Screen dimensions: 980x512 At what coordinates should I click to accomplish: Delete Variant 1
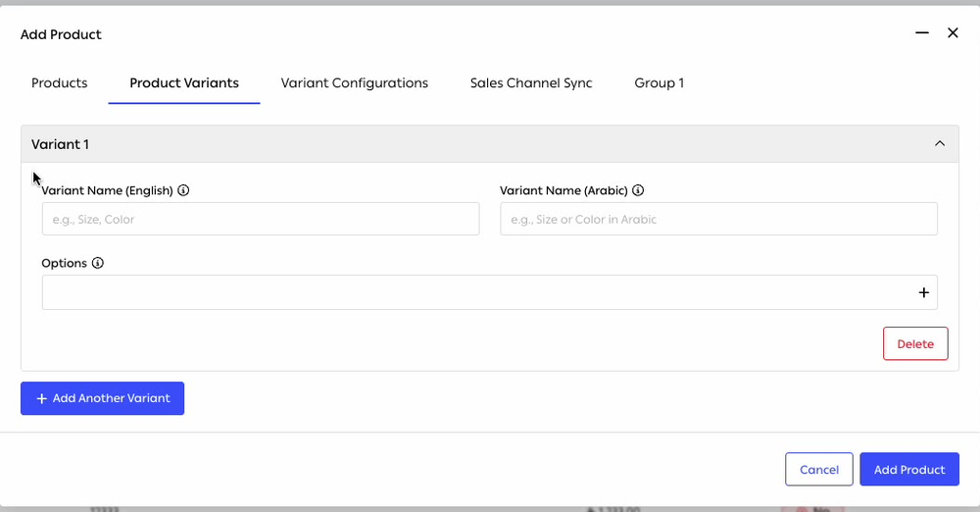[x=915, y=343]
